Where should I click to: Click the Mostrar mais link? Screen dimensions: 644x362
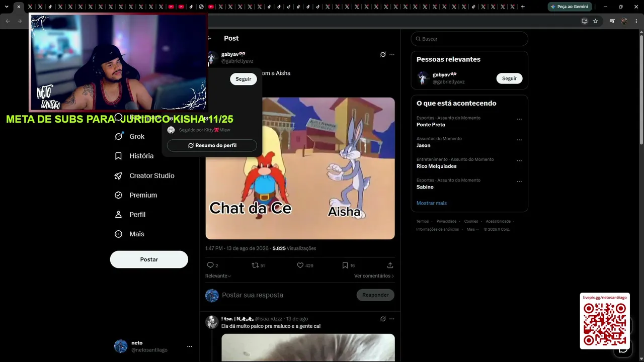coord(432,203)
